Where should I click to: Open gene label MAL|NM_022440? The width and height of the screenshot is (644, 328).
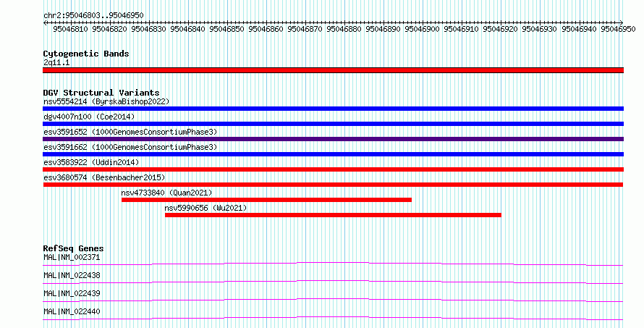click(x=72, y=311)
